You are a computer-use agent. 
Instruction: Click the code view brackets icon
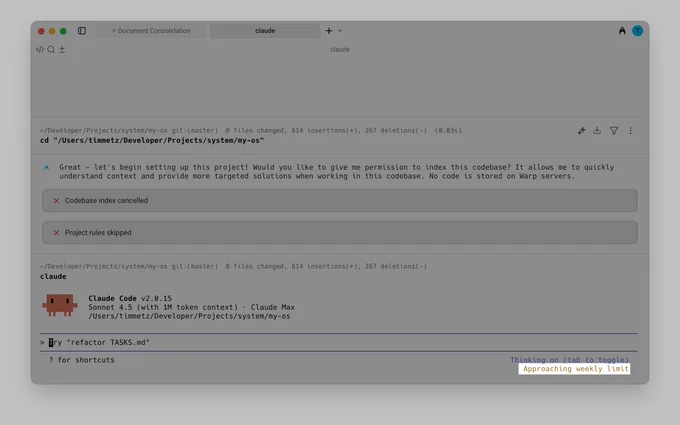40,49
